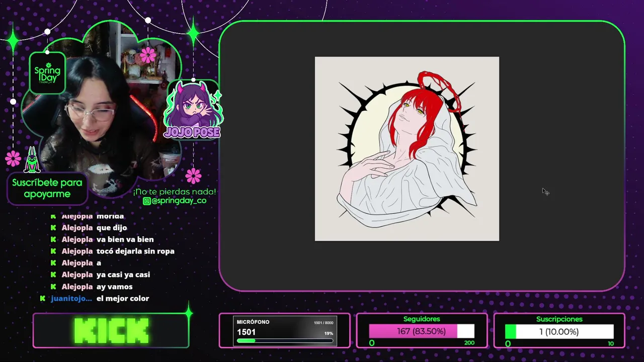Click the Seguidores goal number "200"
Image resolution: width=644 pixels, height=362 pixels.
pyautogui.click(x=469, y=343)
